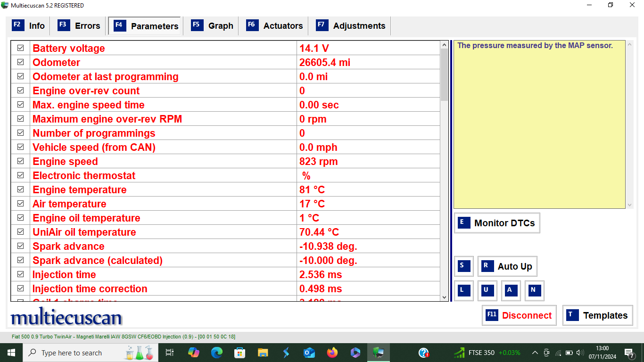Viewport: 644px width, 362px height.
Task: Toggle Air temperature checkbox
Action: pos(20,204)
